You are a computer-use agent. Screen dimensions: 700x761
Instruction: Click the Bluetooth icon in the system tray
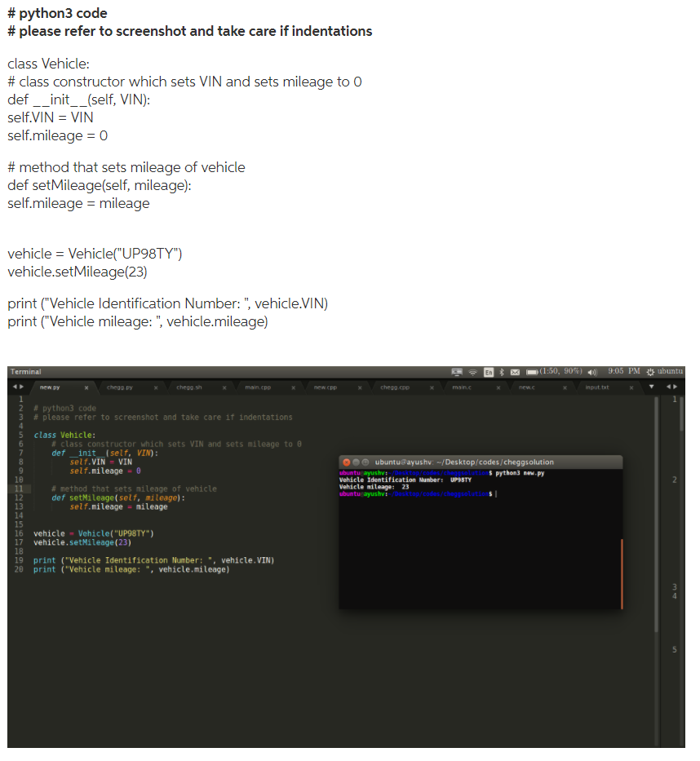(501, 371)
